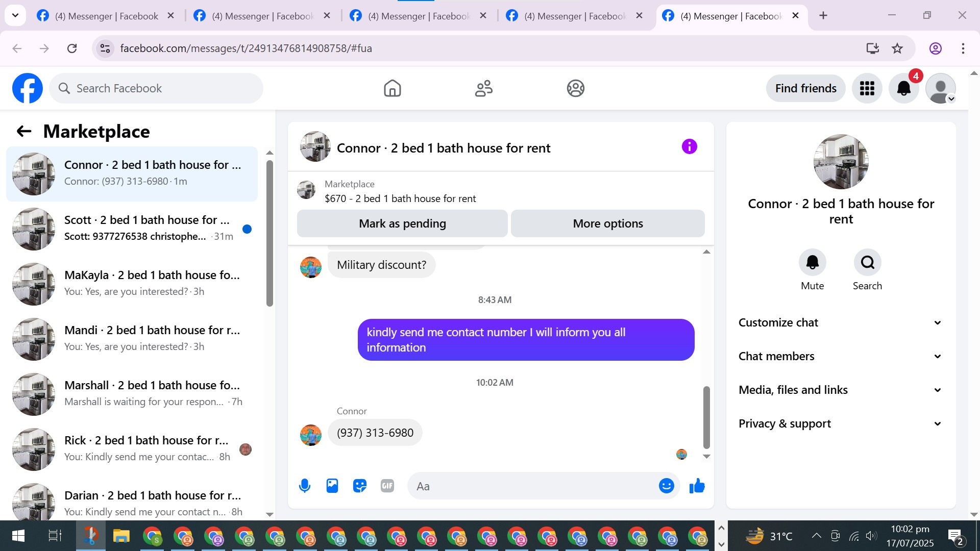Click the Find friends button
Screen dimensions: 980x551
click(x=805, y=88)
